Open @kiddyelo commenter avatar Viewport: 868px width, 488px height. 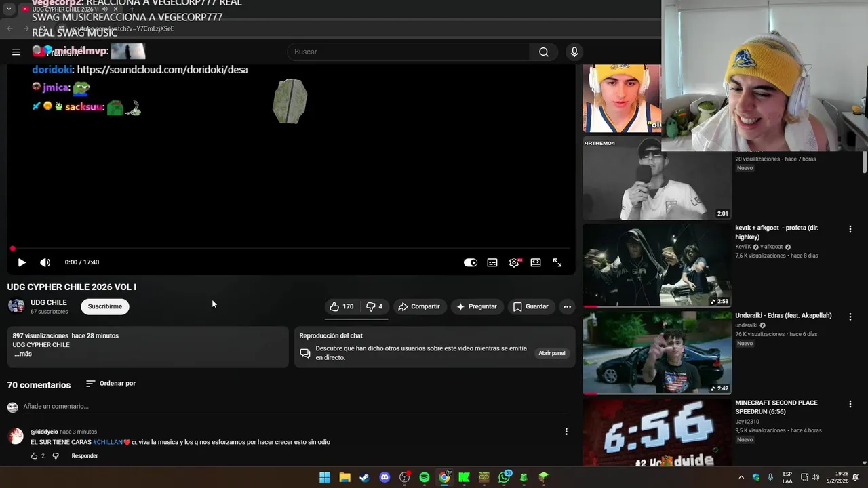click(x=16, y=436)
